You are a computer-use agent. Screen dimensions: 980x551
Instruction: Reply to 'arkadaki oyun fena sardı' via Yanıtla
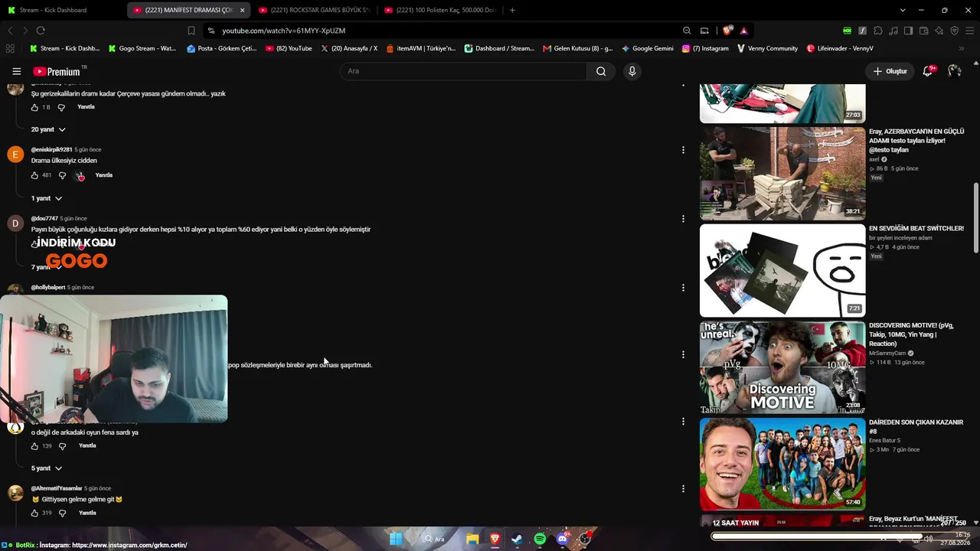(87, 445)
